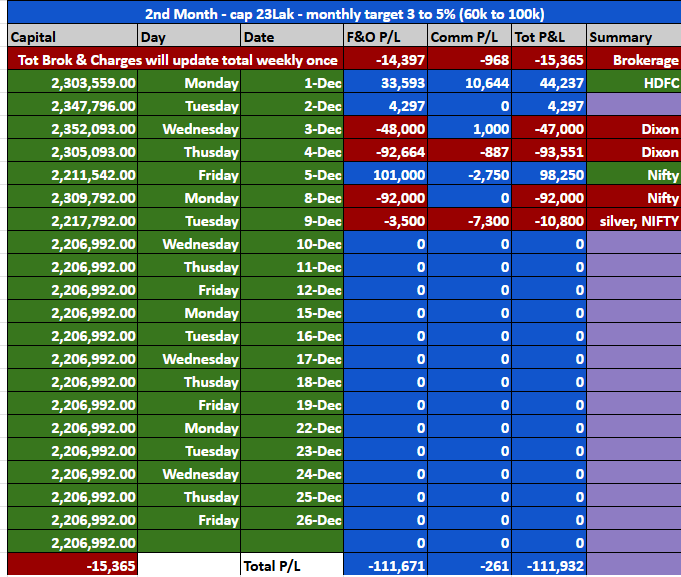Select the 11-Dec date cell
Screen dimensions: 681x577
[x=292, y=267]
